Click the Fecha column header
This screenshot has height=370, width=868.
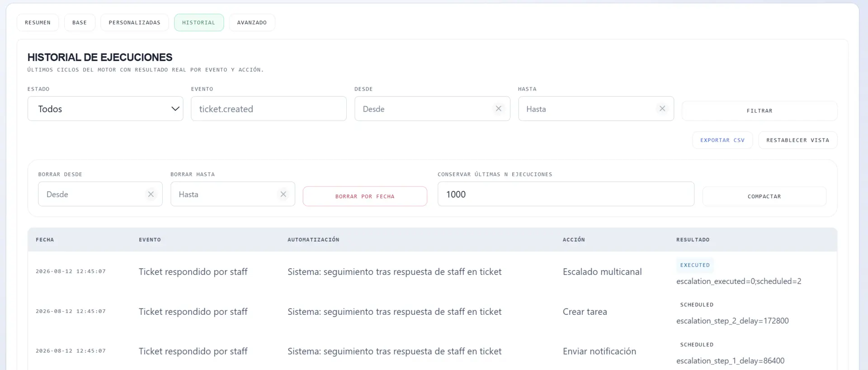[x=45, y=240]
